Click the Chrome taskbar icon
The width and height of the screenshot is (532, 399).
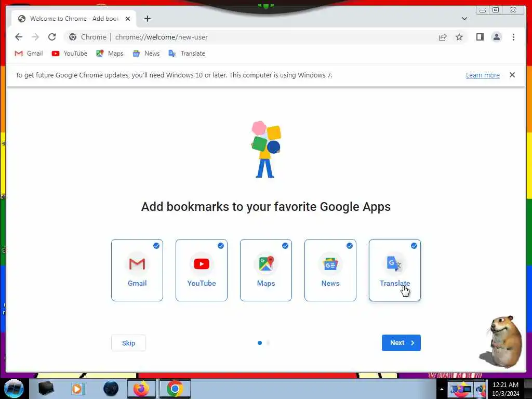click(x=175, y=389)
